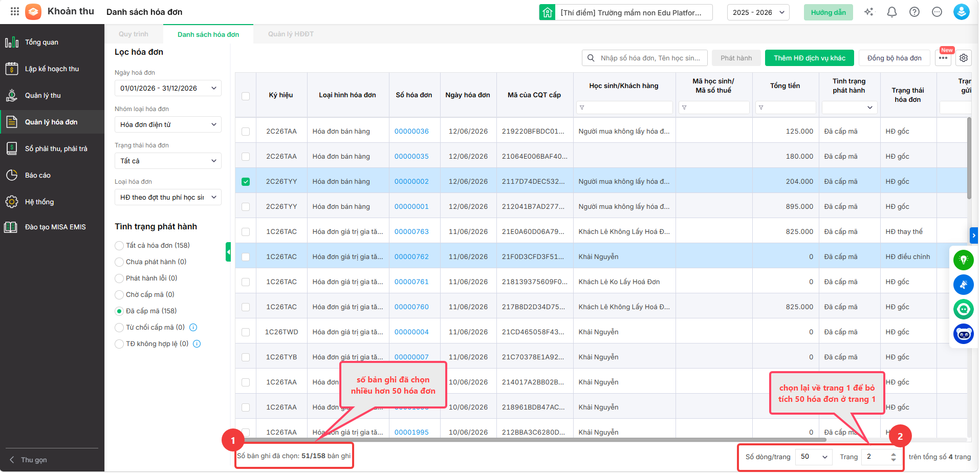Open the grid settings gear icon
980x473 pixels.
(964, 58)
